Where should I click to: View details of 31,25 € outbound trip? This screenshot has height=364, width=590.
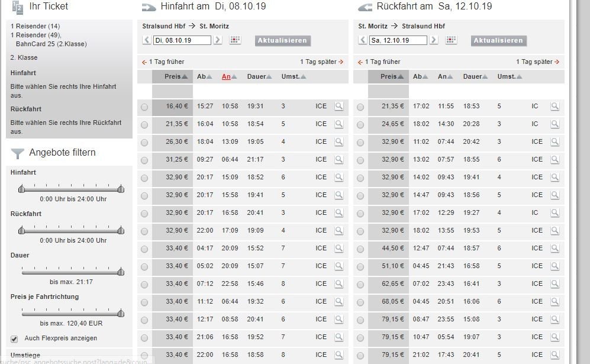point(338,160)
